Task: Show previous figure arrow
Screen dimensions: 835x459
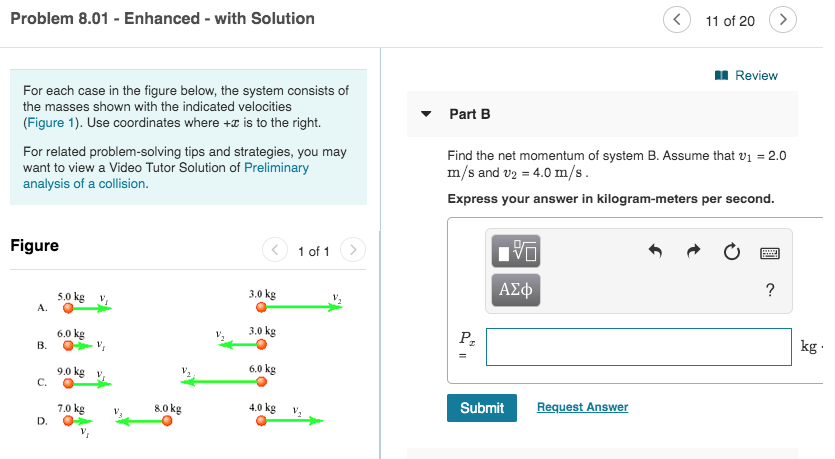Action: (x=275, y=250)
